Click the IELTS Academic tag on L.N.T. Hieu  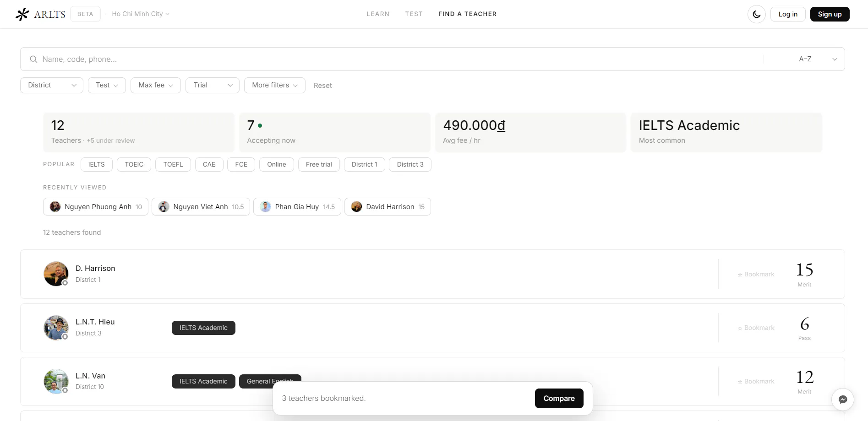pyautogui.click(x=203, y=328)
